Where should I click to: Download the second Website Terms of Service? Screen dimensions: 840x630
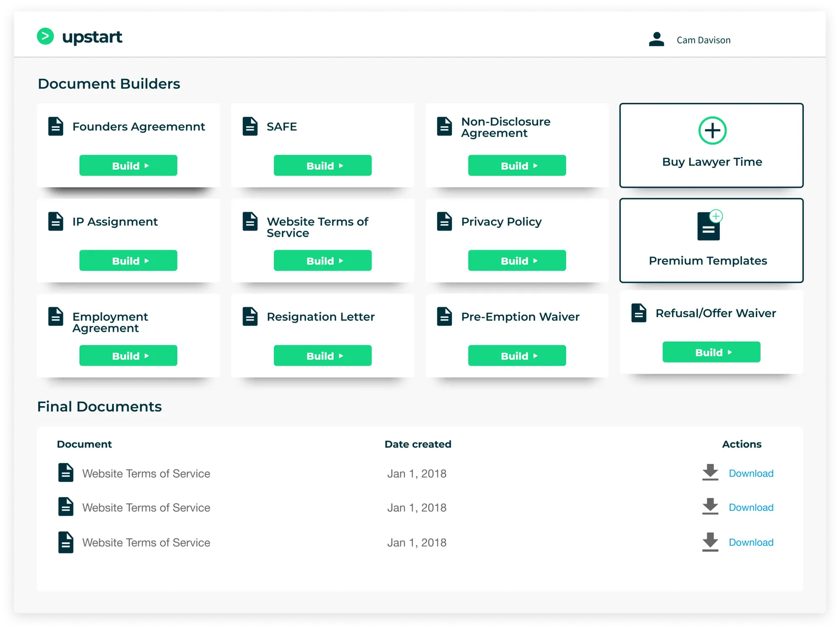click(x=751, y=507)
